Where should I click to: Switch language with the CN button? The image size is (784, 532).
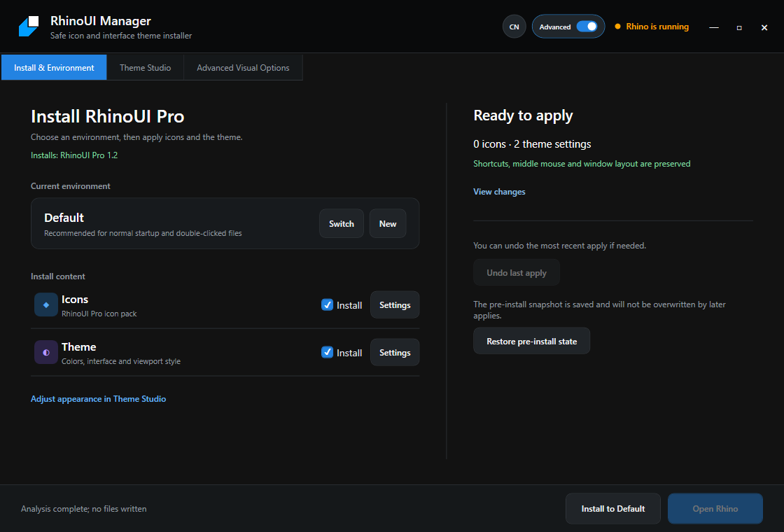[x=514, y=27]
